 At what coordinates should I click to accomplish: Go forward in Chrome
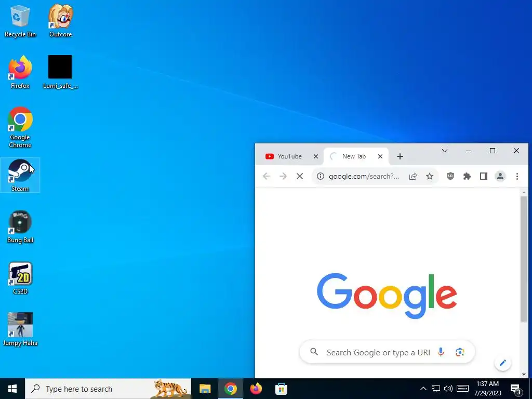[283, 176]
